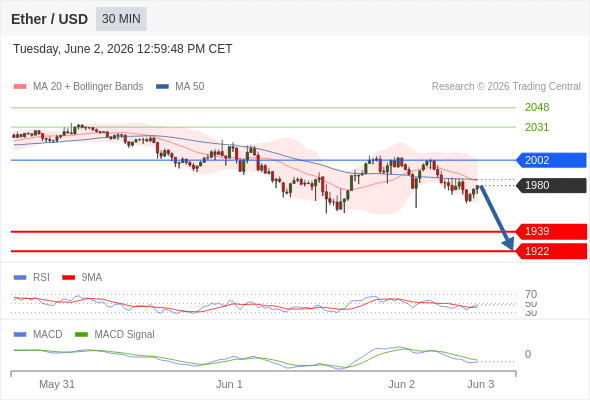
Task: Click the 2048 resistance level label
Action: pos(537,107)
